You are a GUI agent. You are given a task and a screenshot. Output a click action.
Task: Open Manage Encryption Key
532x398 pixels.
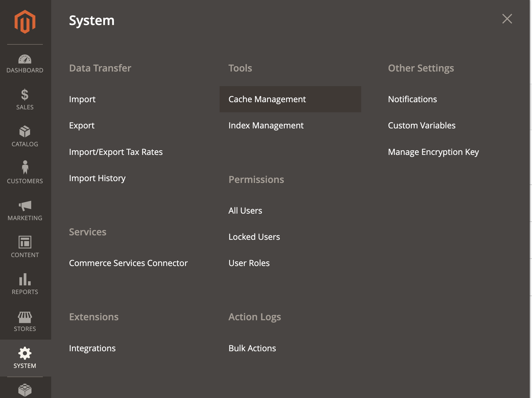pos(433,152)
